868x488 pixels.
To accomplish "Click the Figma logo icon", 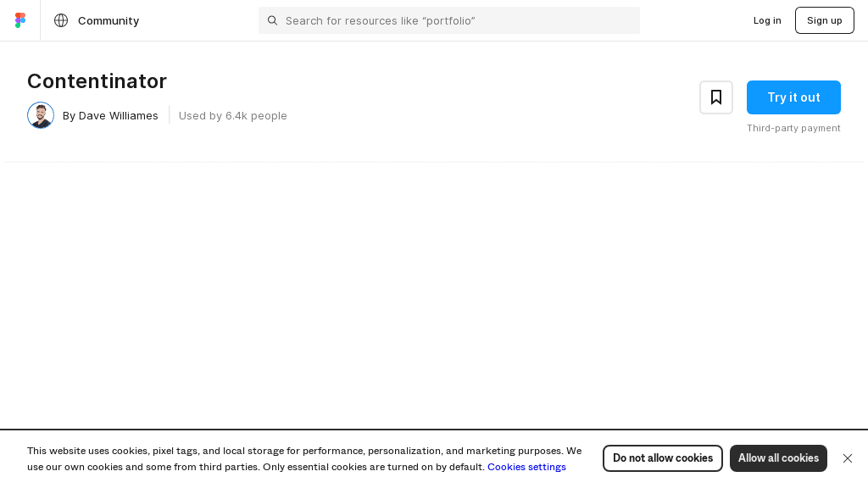I will 20,20.
